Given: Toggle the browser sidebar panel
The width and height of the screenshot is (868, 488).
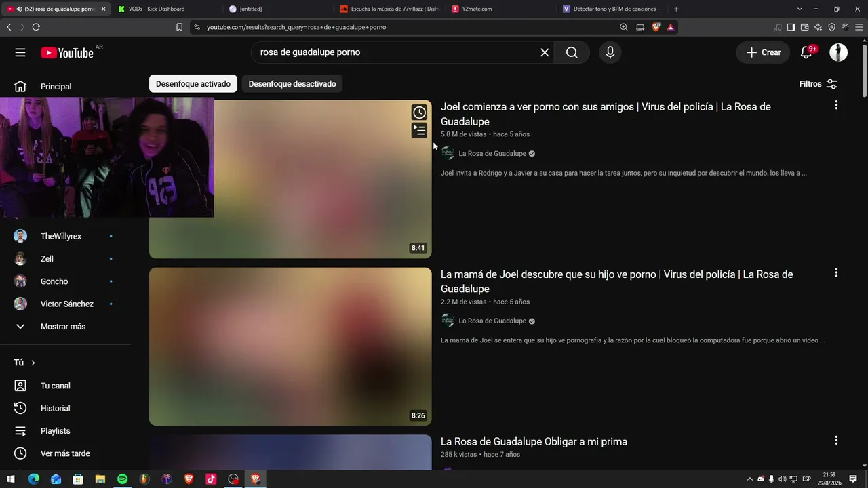Looking at the screenshot, I should 791,27.
